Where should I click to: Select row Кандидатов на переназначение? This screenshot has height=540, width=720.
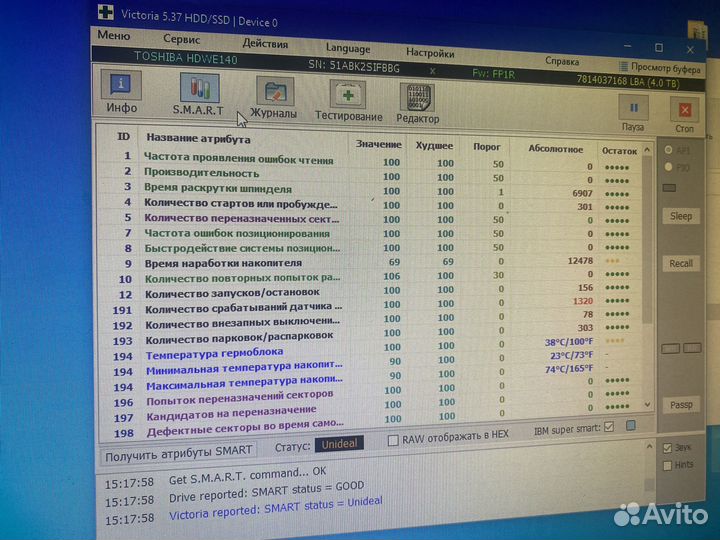coord(372,408)
